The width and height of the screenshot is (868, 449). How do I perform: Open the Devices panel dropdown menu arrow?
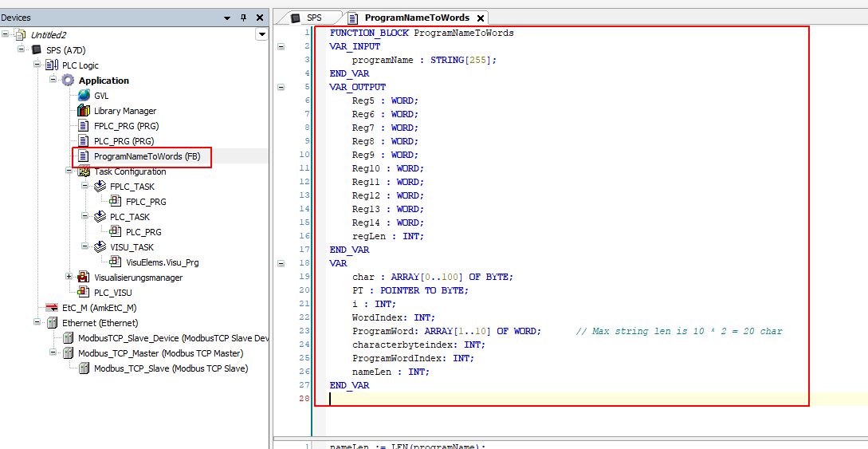pyautogui.click(x=227, y=18)
